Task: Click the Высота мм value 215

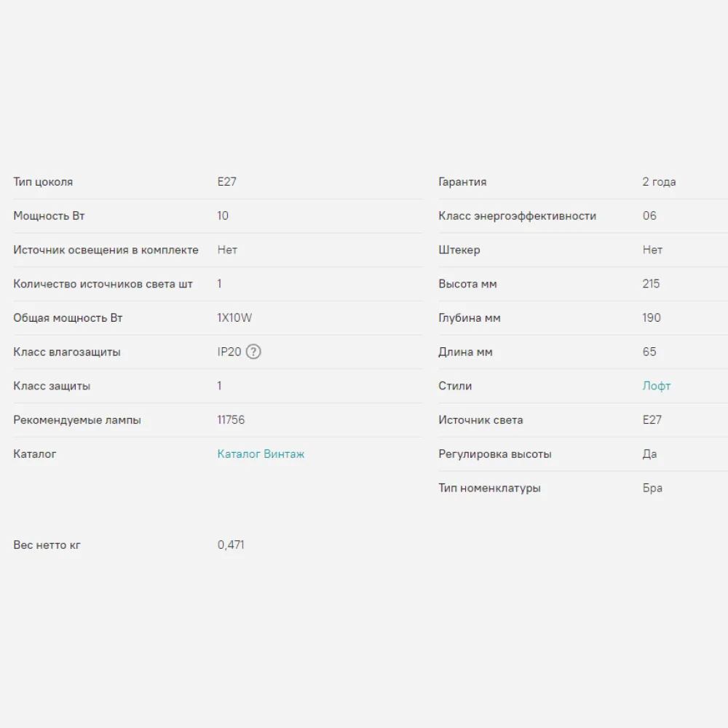Action: click(651, 284)
